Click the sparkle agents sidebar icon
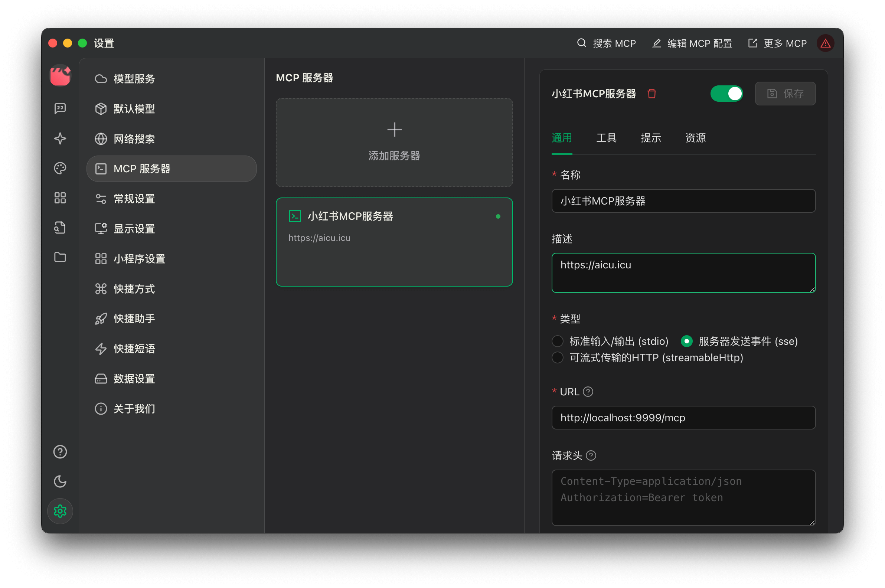The image size is (885, 588). click(x=60, y=138)
